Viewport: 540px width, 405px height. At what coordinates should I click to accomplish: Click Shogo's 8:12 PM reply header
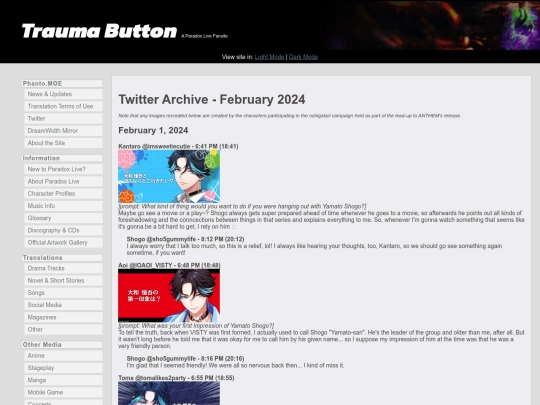[185, 239]
